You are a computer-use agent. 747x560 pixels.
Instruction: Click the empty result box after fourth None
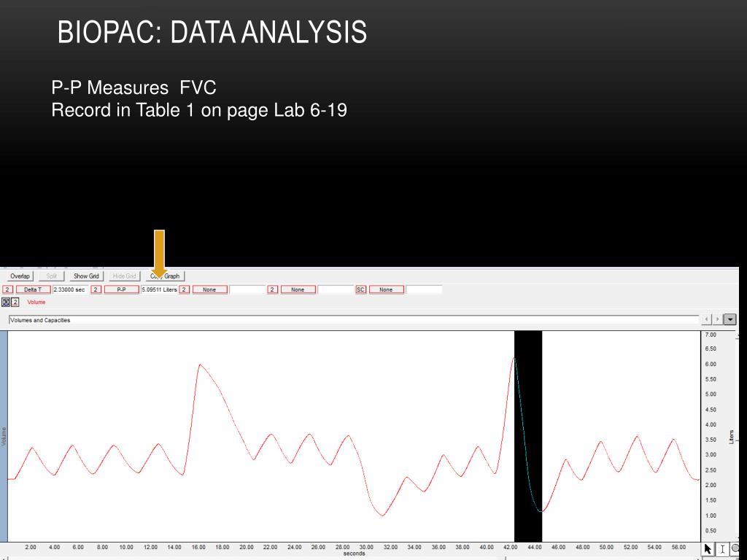click(x=336, y=289)
